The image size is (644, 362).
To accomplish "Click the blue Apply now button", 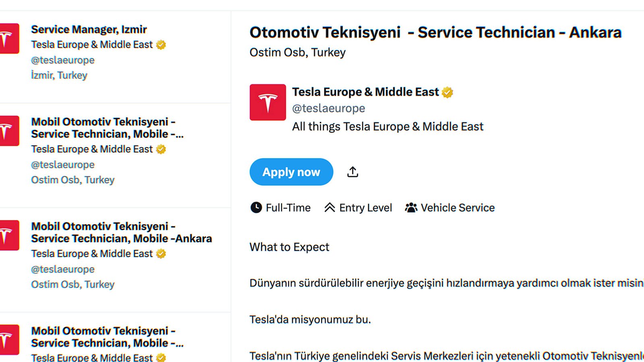I will click(291, 172).
